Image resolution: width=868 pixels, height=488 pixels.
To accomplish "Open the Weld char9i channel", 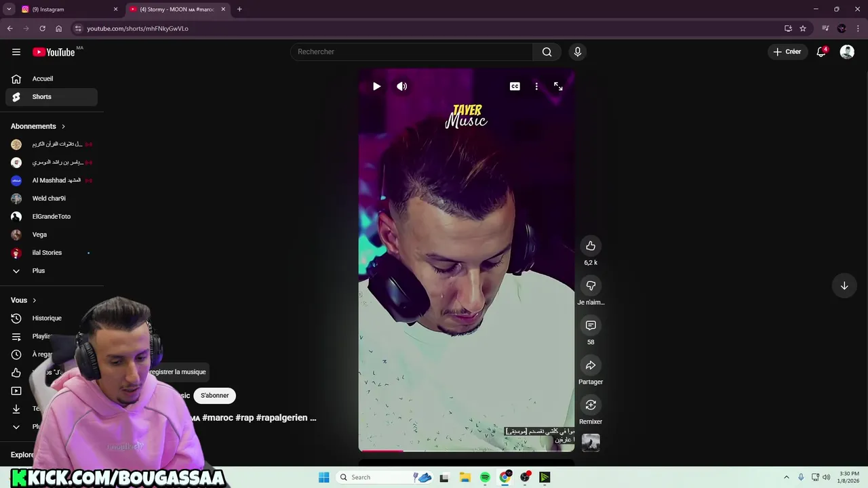I will (52, 199).
